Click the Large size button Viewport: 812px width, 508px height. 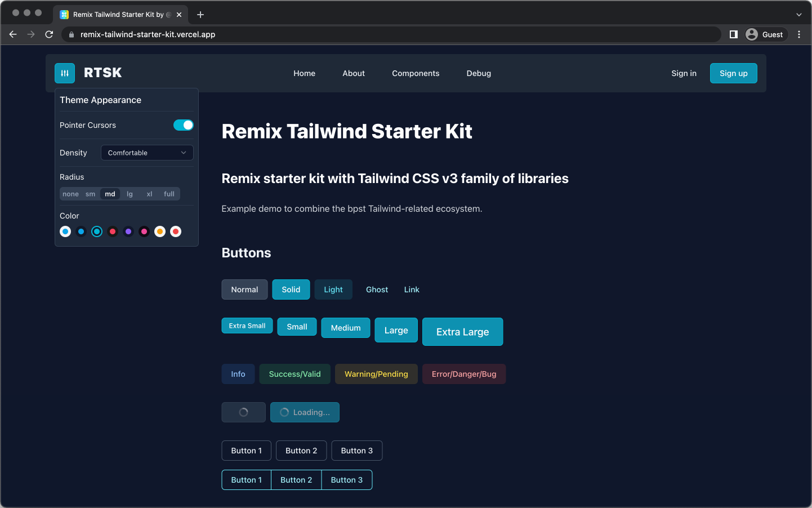pyautogui.click(x=396, y=330)
